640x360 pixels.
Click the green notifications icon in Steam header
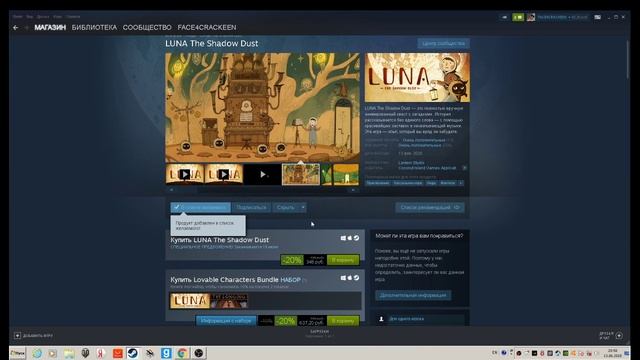pyautogui.click(x=518, y=17)
